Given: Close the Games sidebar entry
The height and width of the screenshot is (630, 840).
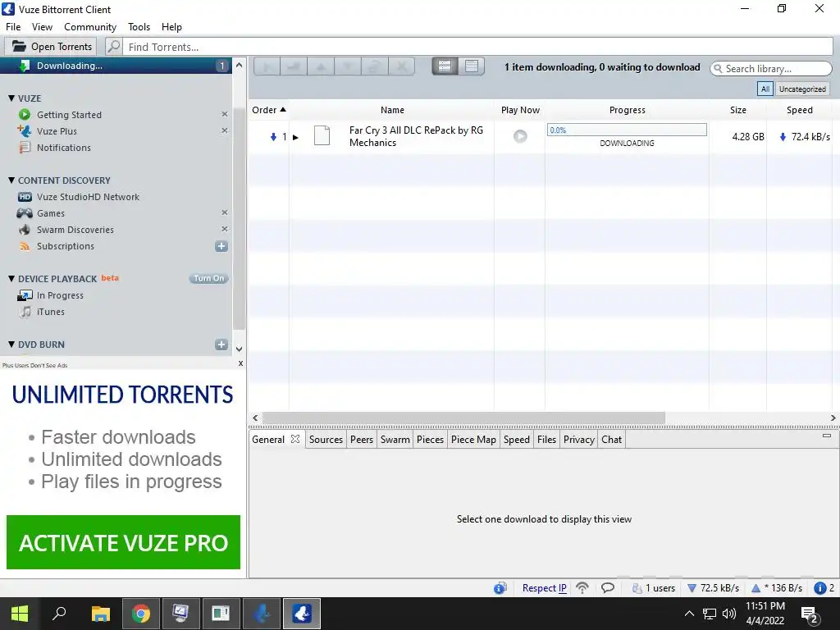Looking at the screenshot, I should (225, 212).
